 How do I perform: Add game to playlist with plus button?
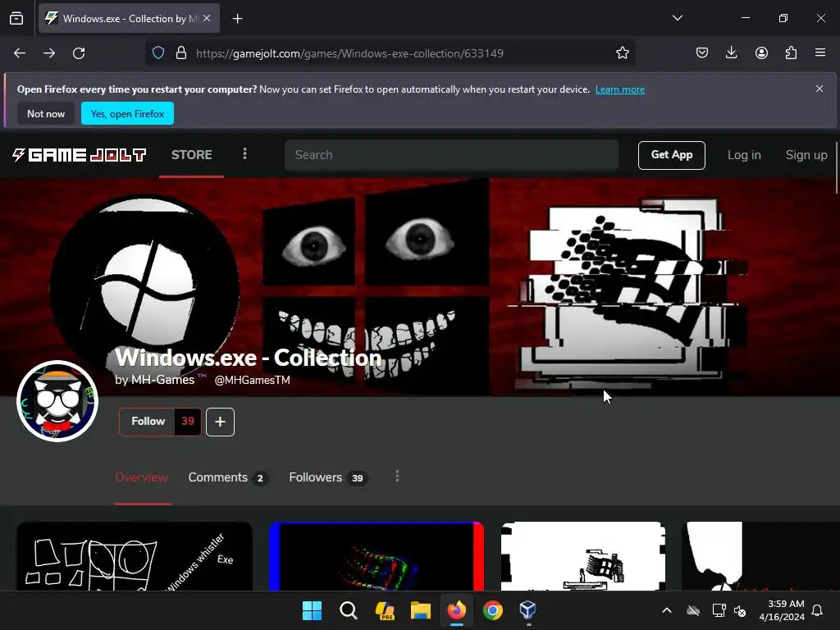pos(220,422)
